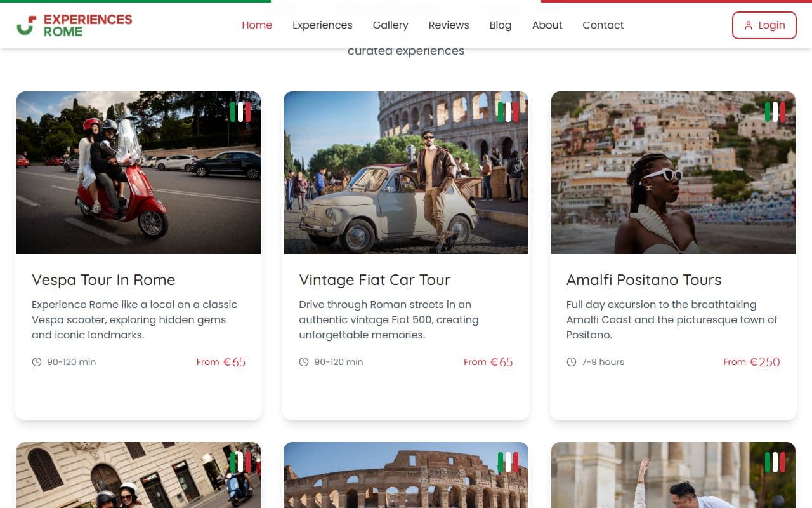Select the Positano woman with sunglasses photo
This screenshot has height=508, width=812.
coord(673,173)
